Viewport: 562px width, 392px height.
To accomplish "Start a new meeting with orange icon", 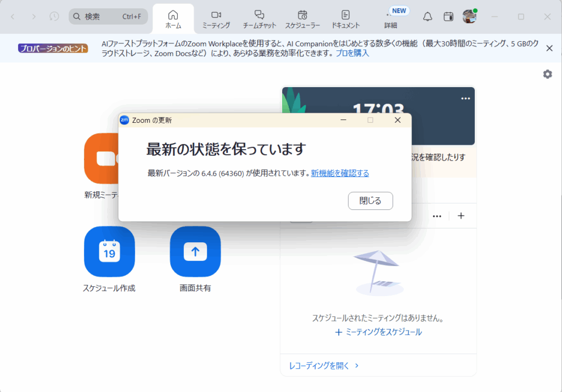I will pyautogui.click(x=102, y=158).
